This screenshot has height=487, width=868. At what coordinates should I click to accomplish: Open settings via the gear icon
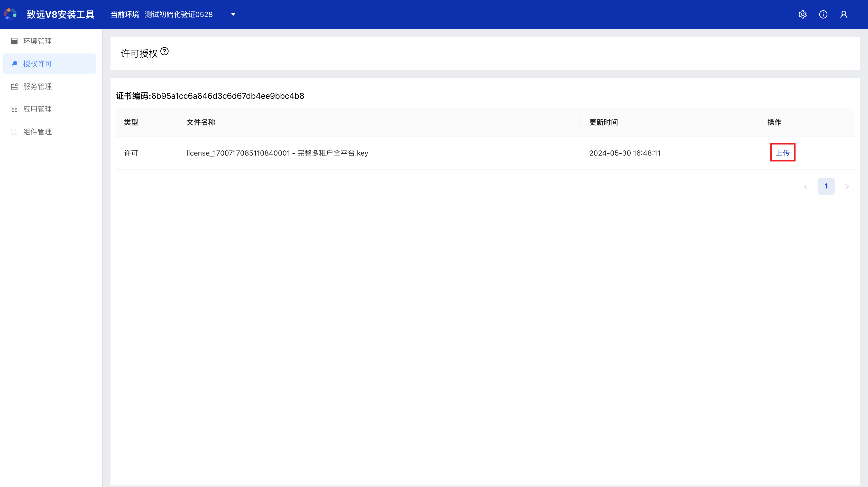tap(803, 14)
